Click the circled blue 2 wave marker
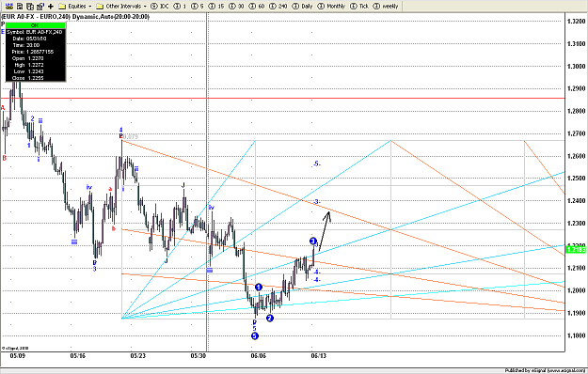The height and width of the screenshot is (374, 588). [x=270, y=319]
